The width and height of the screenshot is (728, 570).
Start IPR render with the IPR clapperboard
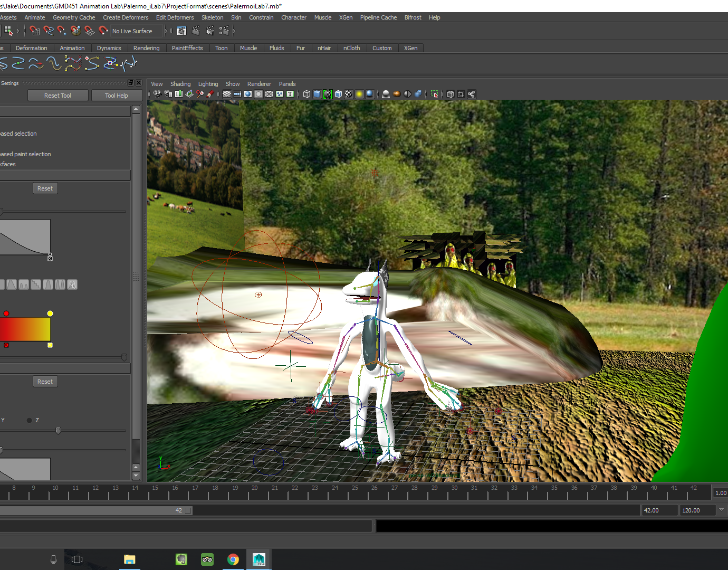[210, 31]
